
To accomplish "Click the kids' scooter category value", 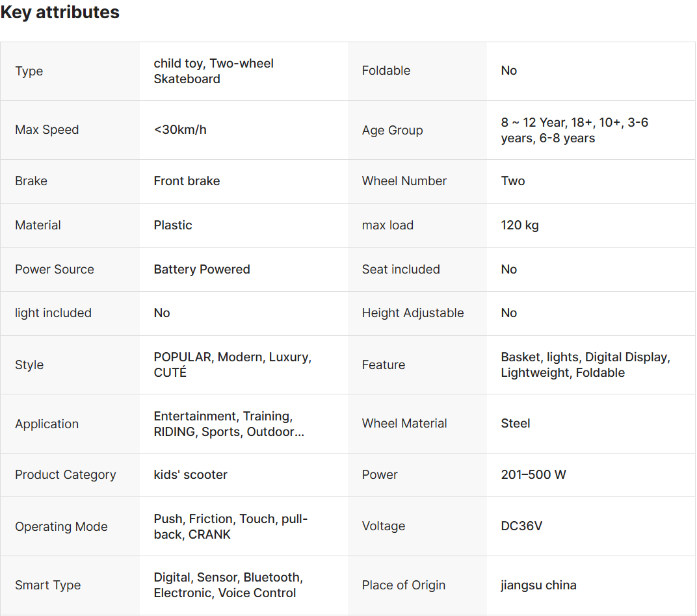I will coord(191,475).
